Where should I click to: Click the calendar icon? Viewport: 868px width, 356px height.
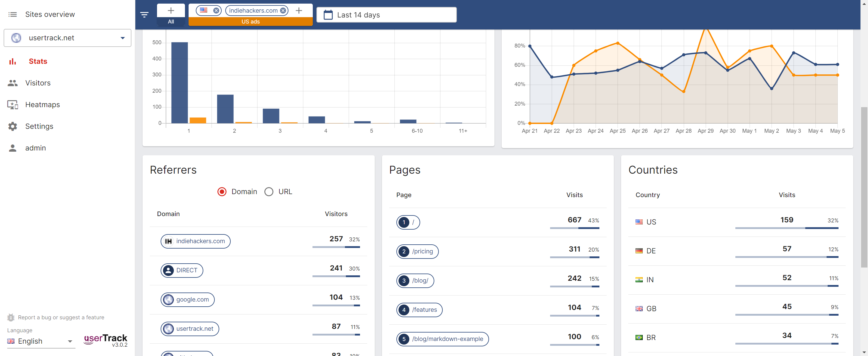(328, 15)
